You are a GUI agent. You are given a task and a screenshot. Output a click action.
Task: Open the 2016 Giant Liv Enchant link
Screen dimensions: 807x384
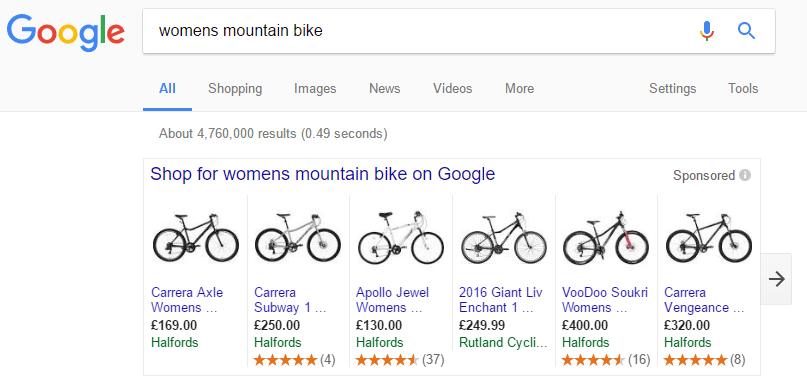coord(500,300)
